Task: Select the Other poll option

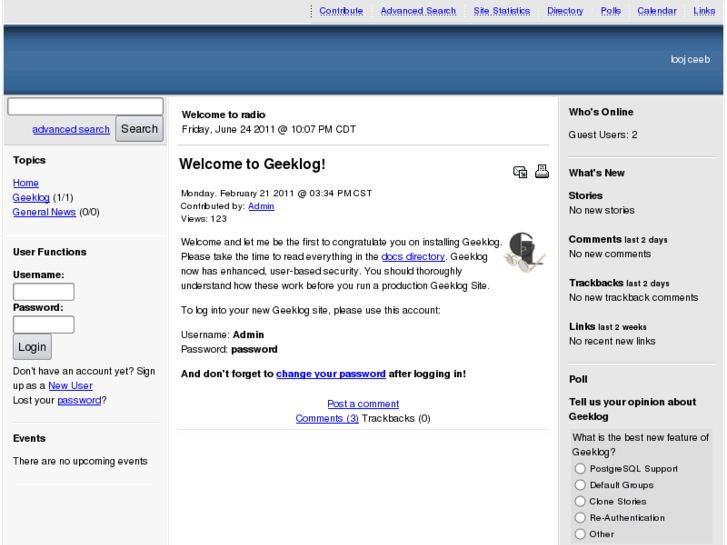Action: coord(580,534)
